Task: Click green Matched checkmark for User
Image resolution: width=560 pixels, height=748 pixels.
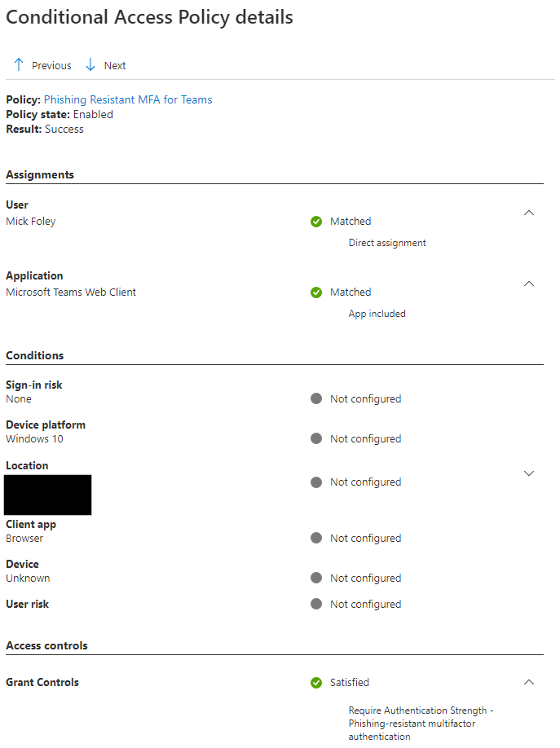Action: (316, 222)
